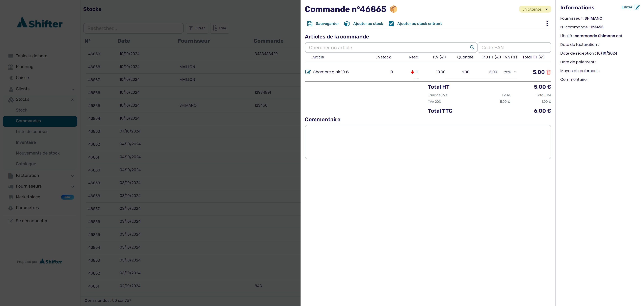Screen dimensions: 644x306
Task: Go to Mouvements de stock page
Action: pos(38,153)
